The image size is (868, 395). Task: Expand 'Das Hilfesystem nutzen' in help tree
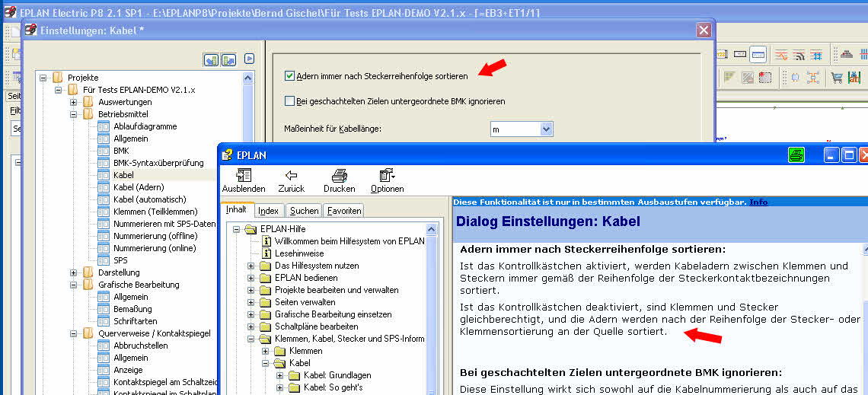[251, 266]
